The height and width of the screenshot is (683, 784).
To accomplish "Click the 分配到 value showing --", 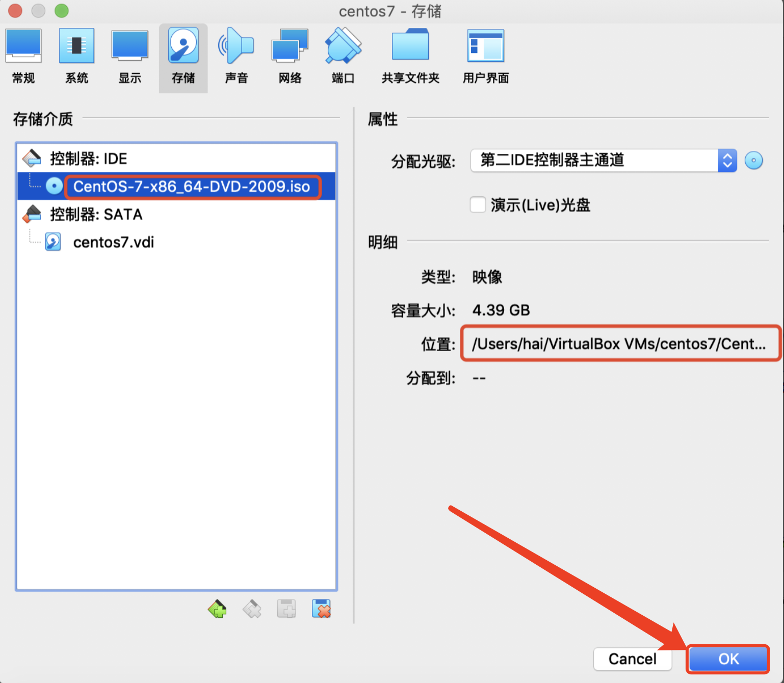I will tap(479, 378).
